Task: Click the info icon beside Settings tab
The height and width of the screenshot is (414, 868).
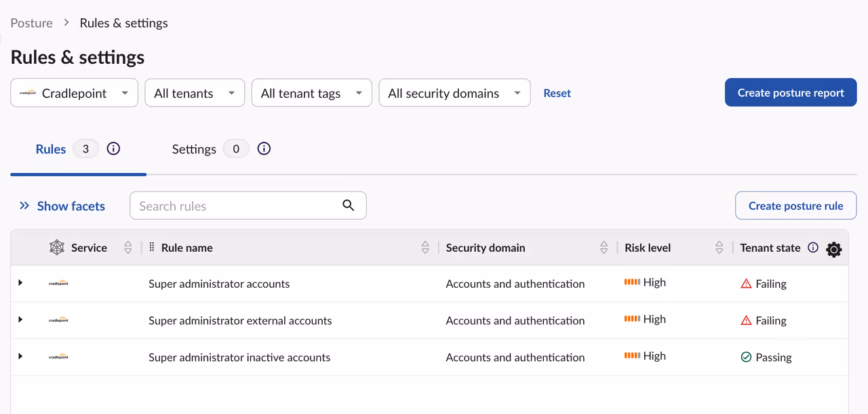Action: 264,149
